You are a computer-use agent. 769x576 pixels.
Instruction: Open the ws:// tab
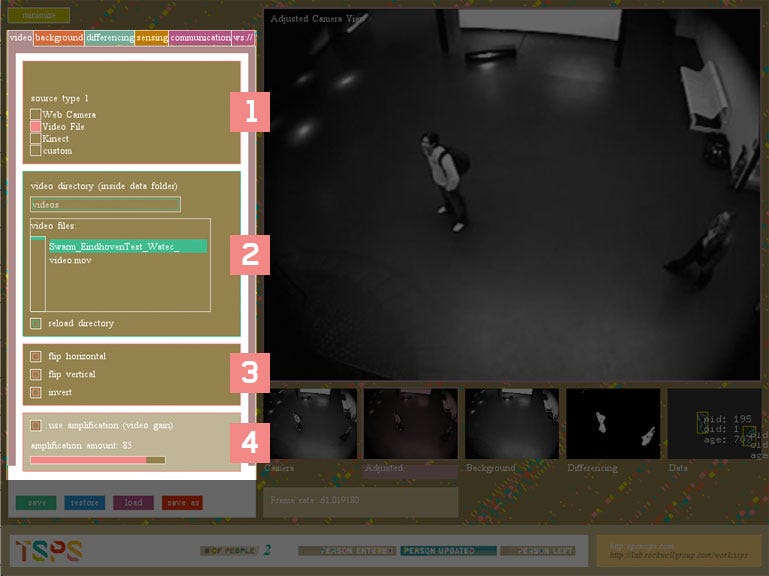point(243,38)
